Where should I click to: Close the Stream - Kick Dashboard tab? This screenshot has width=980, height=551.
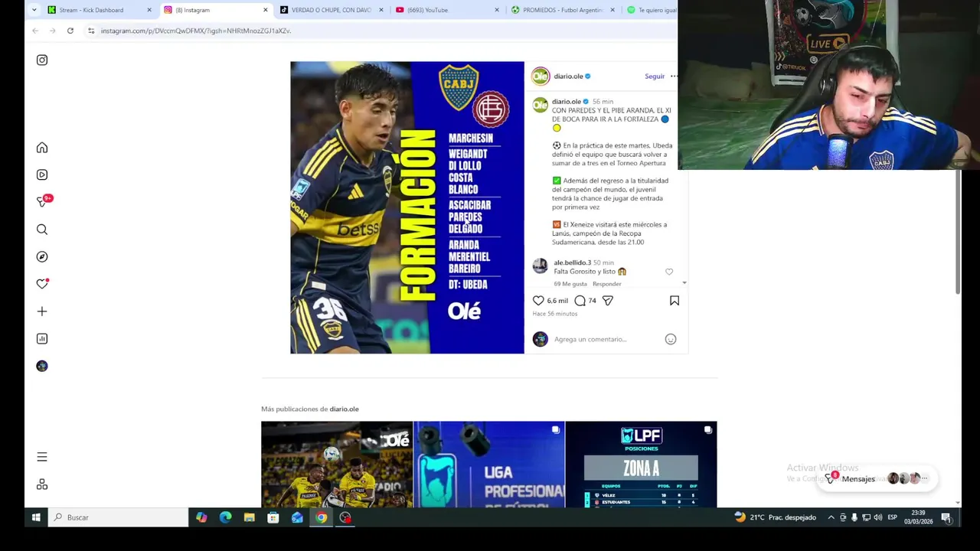click(149, 10)
